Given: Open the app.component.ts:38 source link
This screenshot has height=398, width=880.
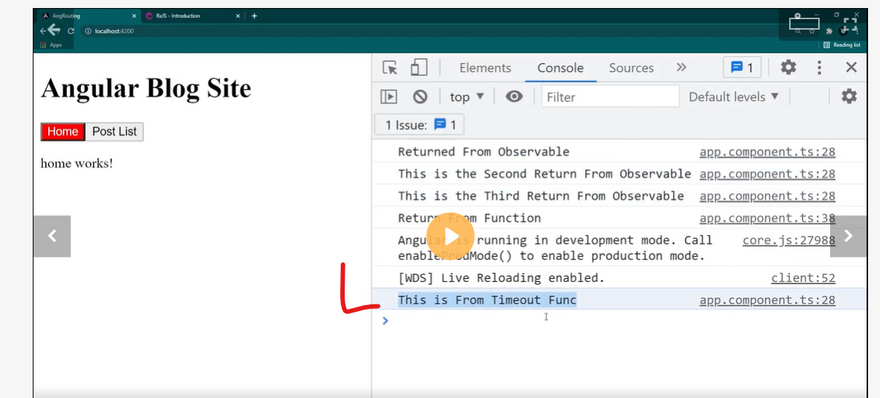Looking at the screenshot, I should point(767,218).
